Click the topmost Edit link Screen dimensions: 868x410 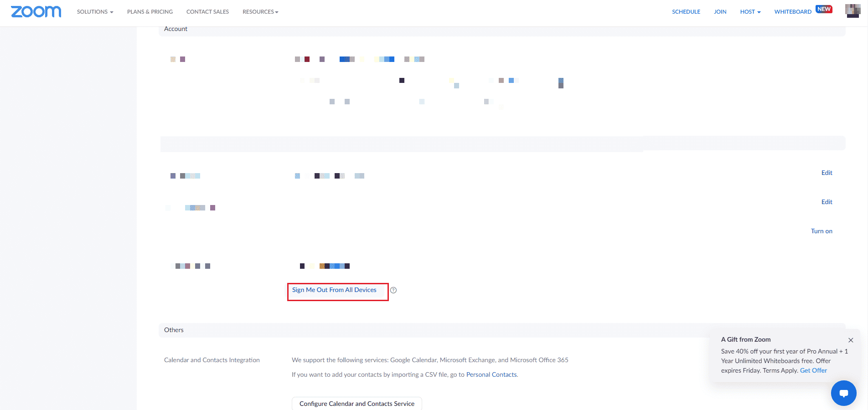(827, 173)
